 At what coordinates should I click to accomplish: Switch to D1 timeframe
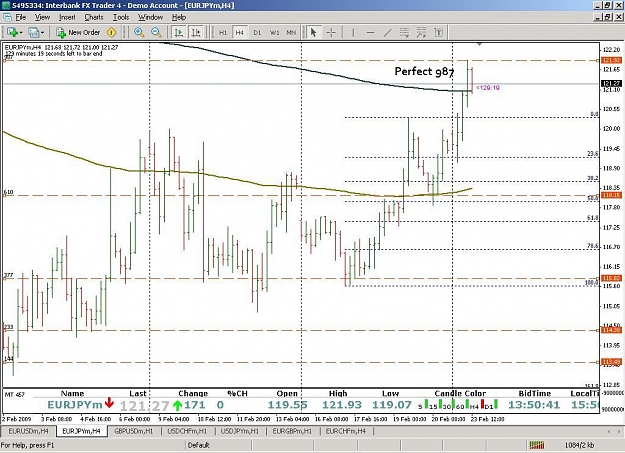[x=257, y=33]
